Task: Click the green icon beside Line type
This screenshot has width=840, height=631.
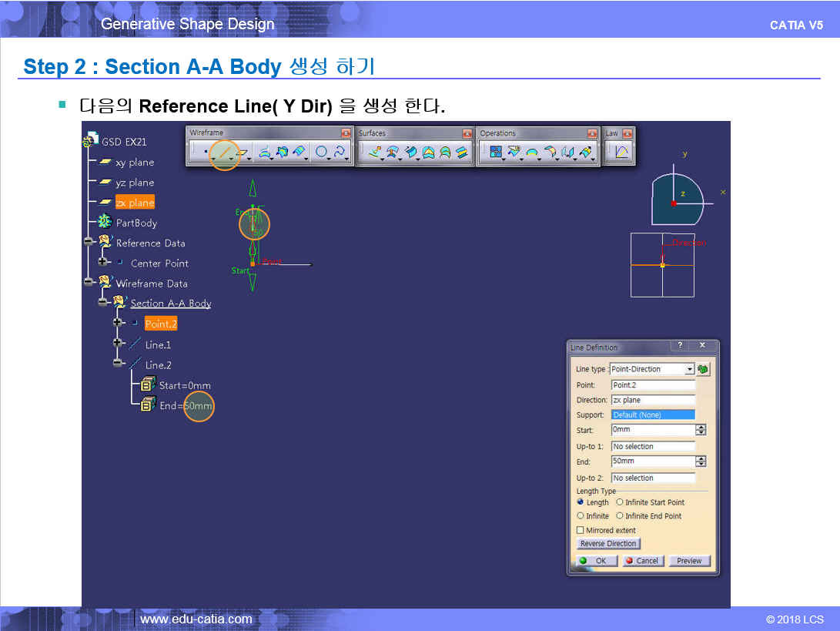Action: (703, 369)
